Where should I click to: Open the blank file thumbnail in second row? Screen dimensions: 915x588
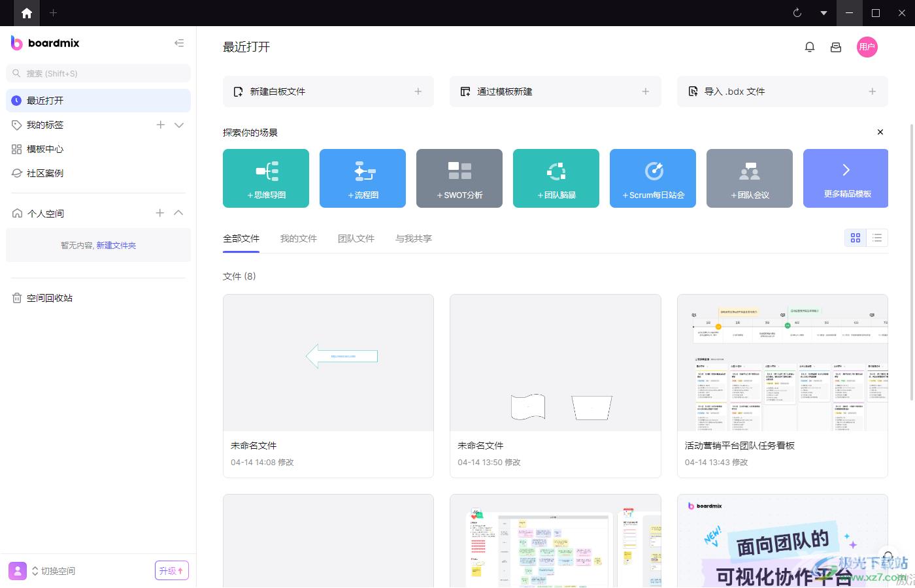tap(328, 541)
